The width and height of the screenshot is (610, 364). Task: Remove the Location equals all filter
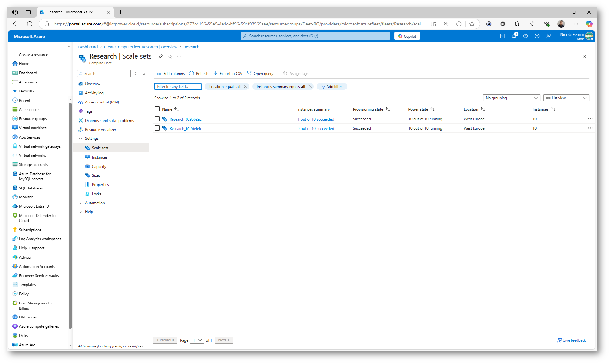[x=246, y=87]
